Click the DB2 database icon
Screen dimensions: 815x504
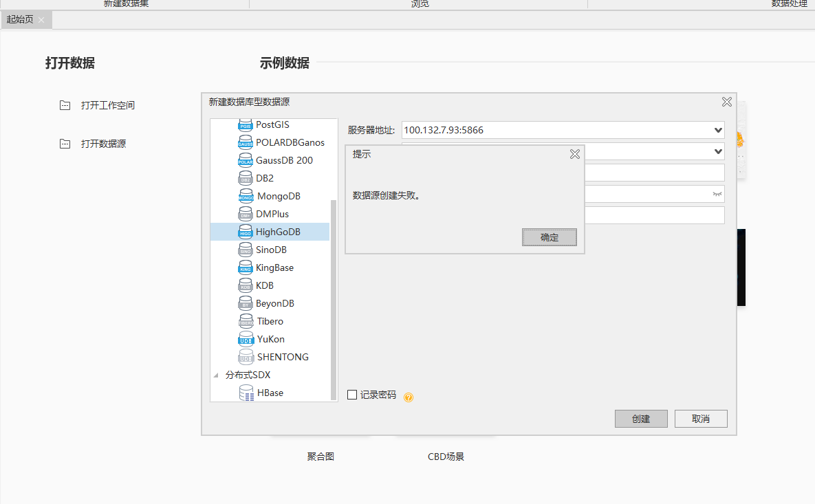pyautogui.click(x=246, y=178)
